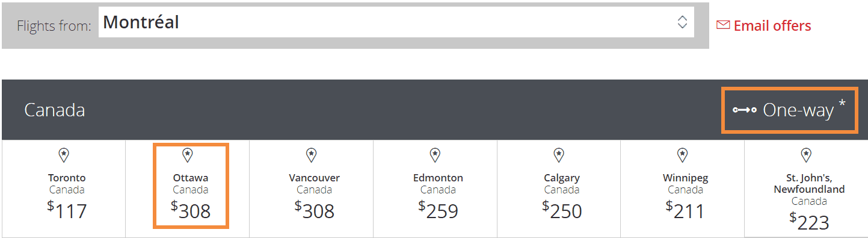The height and width of the screenshot is (238, 868).
Task: Click the map pin icon above Ottawa
Action: point(188,155)
